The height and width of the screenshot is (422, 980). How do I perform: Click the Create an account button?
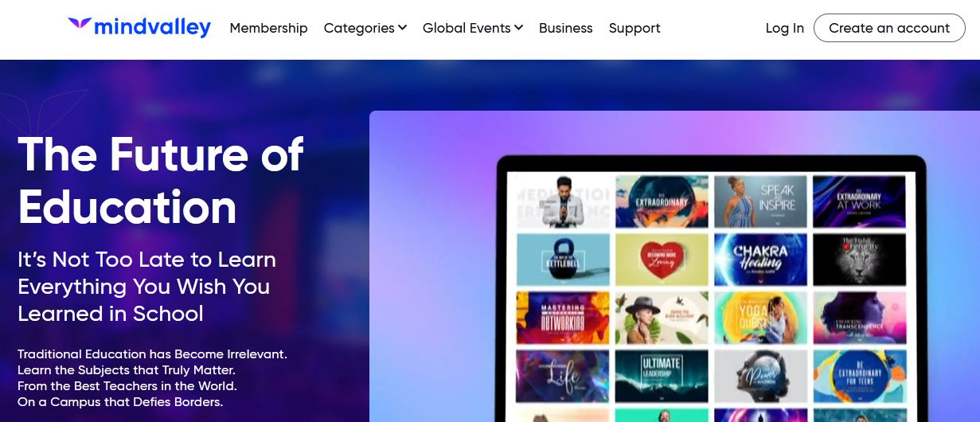(x=889, y=28)
